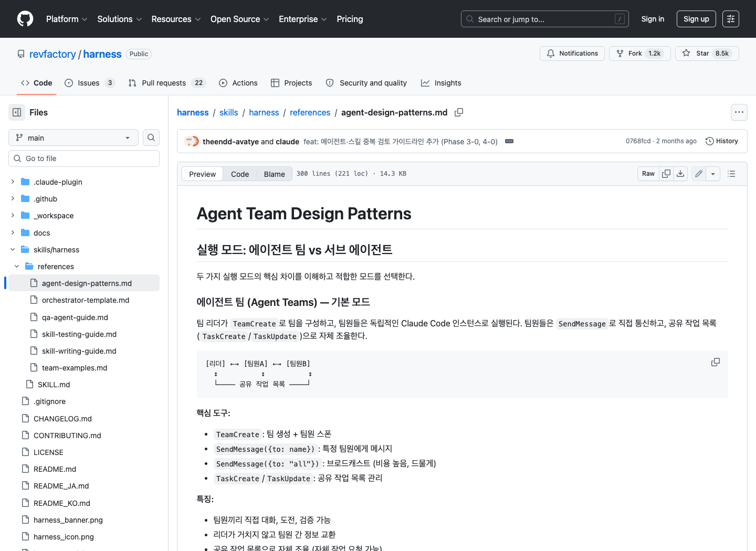756x551 pixels.
Task: Open the Enterprise dropdown
Action: pyautogui.click(x=303, y=19)
